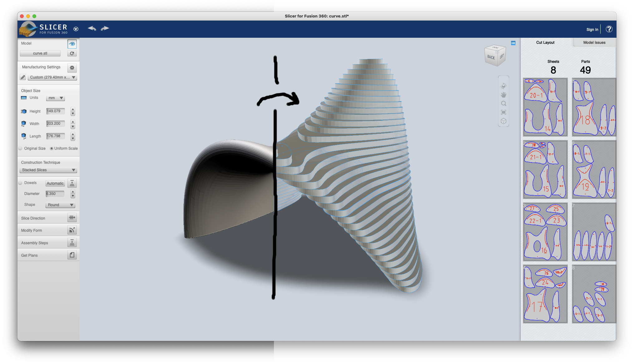The image size is (634, 364).
Task: Click the Slice Direction label
Action: pyautogui.click(x=33, y=218)
